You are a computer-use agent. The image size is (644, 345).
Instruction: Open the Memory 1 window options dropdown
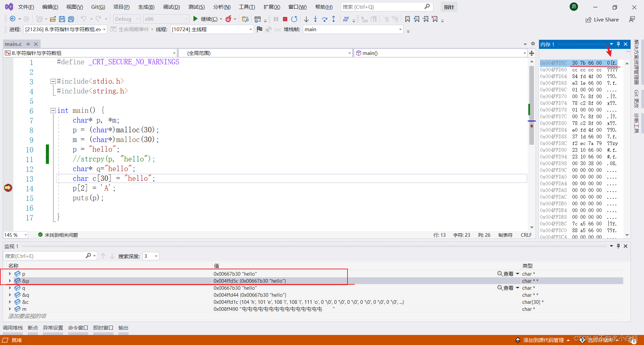pos(611,44)
